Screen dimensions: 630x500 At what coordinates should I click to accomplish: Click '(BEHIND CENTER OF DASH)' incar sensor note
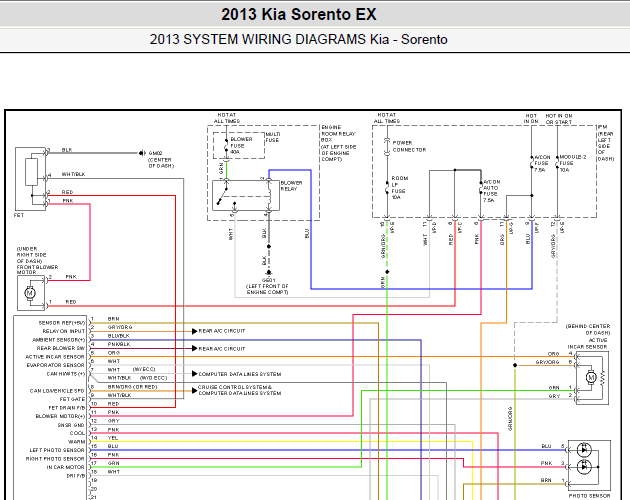coord(588,330)
